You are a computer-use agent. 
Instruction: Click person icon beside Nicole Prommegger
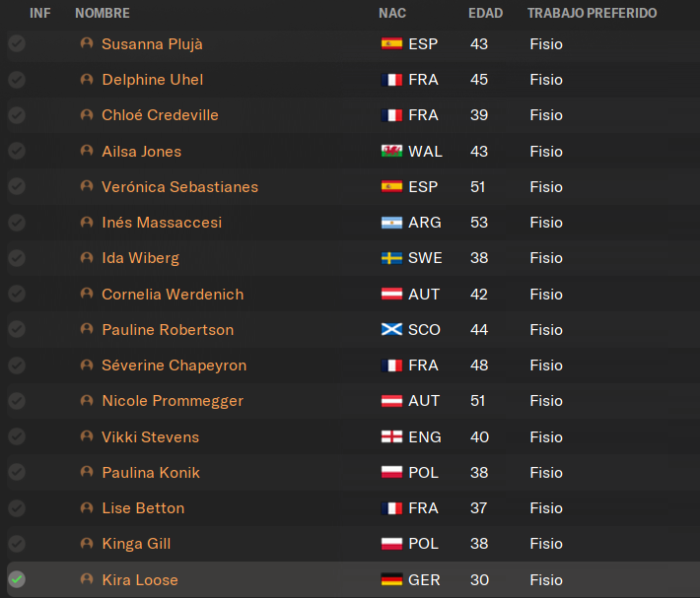87,400
